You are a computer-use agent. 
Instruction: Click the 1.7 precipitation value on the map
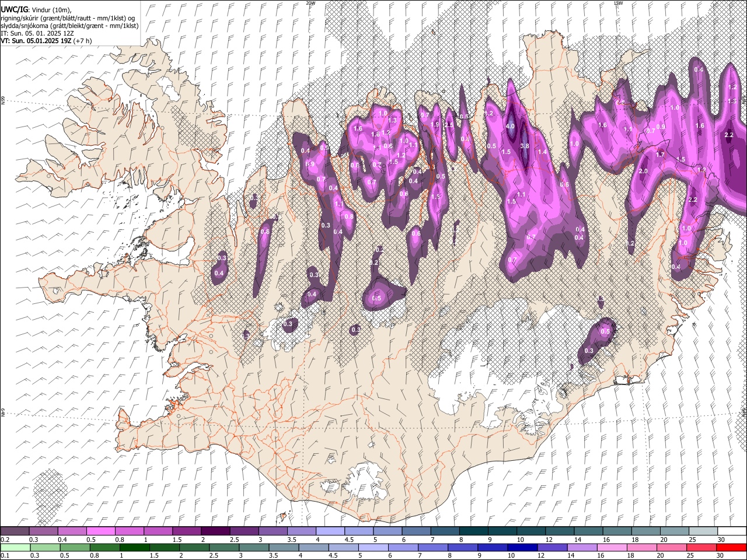661,155
